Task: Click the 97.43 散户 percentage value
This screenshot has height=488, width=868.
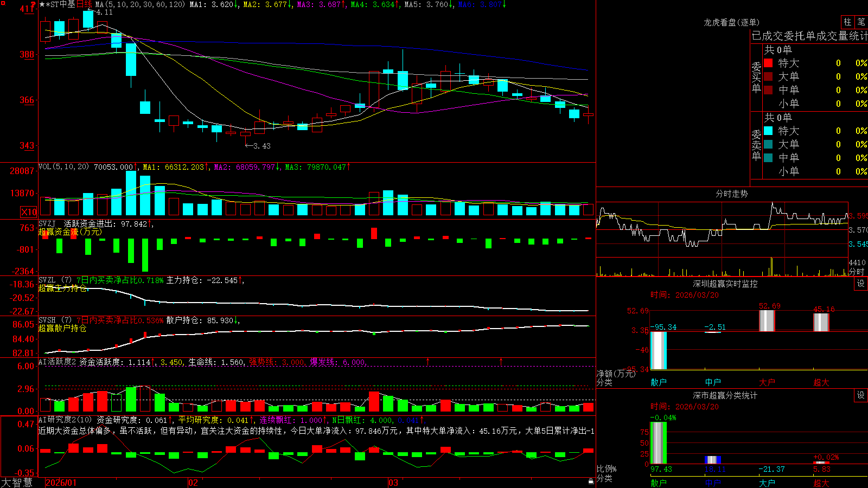Action: [661, 469]
